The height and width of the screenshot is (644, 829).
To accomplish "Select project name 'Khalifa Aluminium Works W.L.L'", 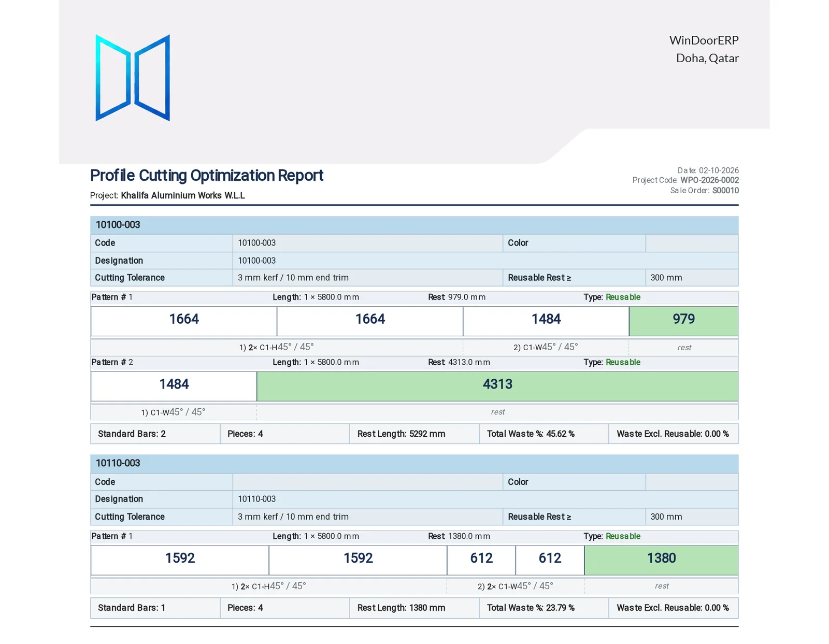I will coord(183,195).
